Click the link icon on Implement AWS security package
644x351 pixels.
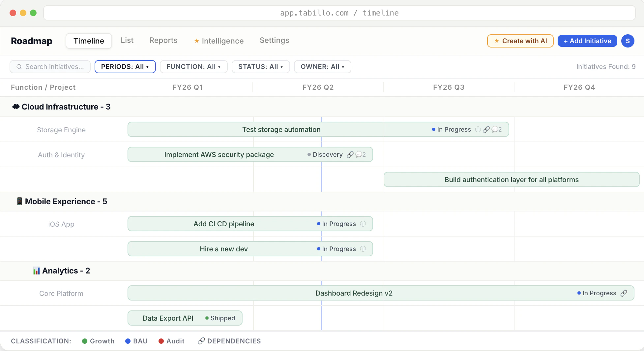click(350, 154)
